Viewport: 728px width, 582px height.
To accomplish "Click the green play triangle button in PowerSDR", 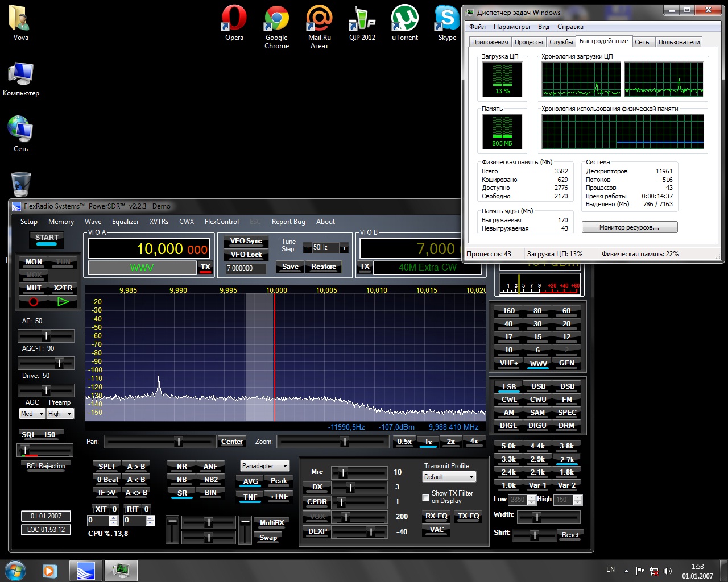I will click(x=63, y=302).
